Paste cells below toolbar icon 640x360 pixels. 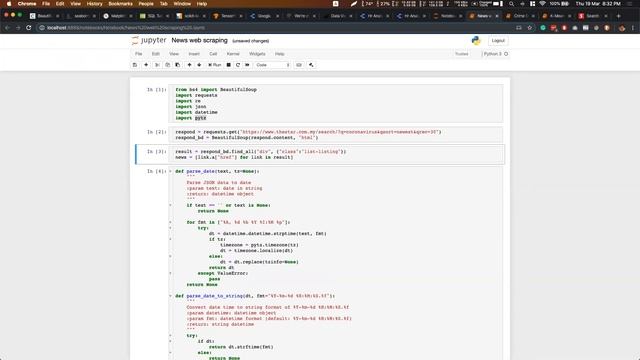[x=178, y=65]
